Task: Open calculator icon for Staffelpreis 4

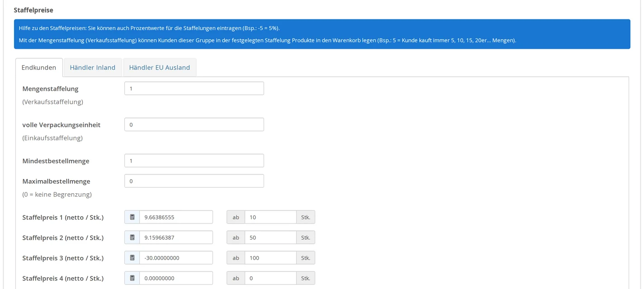Action: pos(132,278)
